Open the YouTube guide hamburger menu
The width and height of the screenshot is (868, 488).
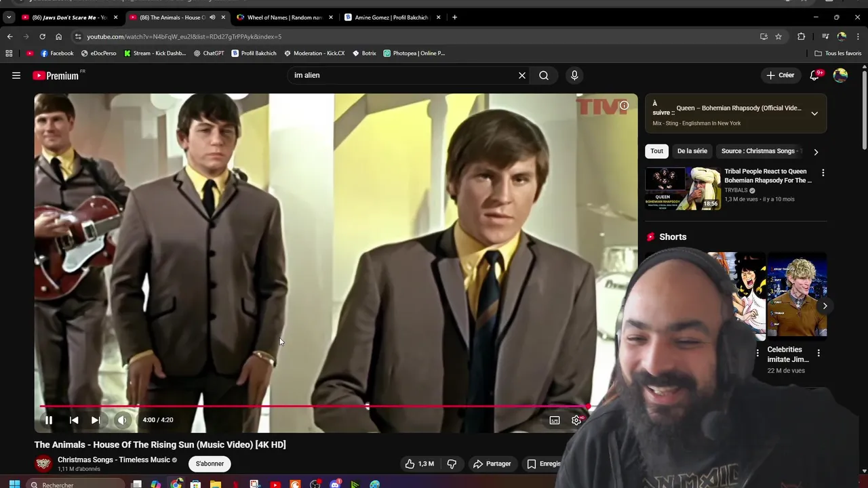tap(16, 75)
